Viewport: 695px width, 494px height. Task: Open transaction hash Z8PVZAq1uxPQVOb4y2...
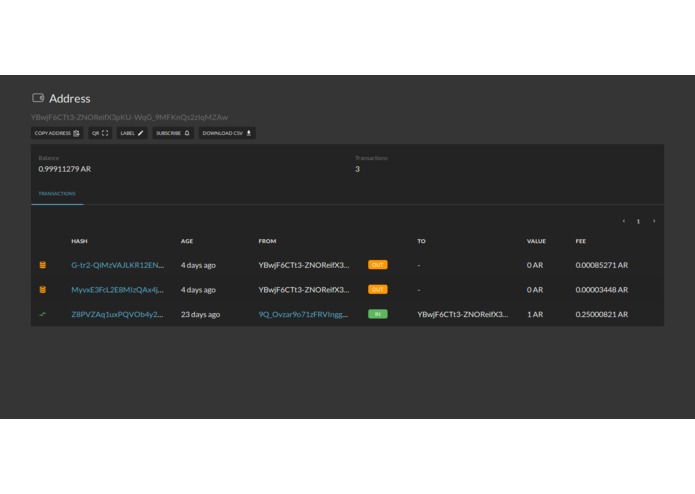117,314
